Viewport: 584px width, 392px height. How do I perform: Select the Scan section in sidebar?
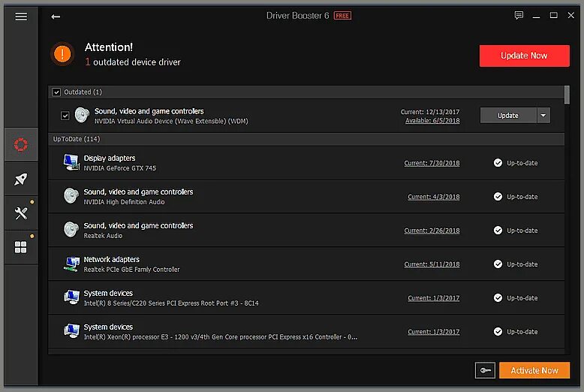coord(21,145)
